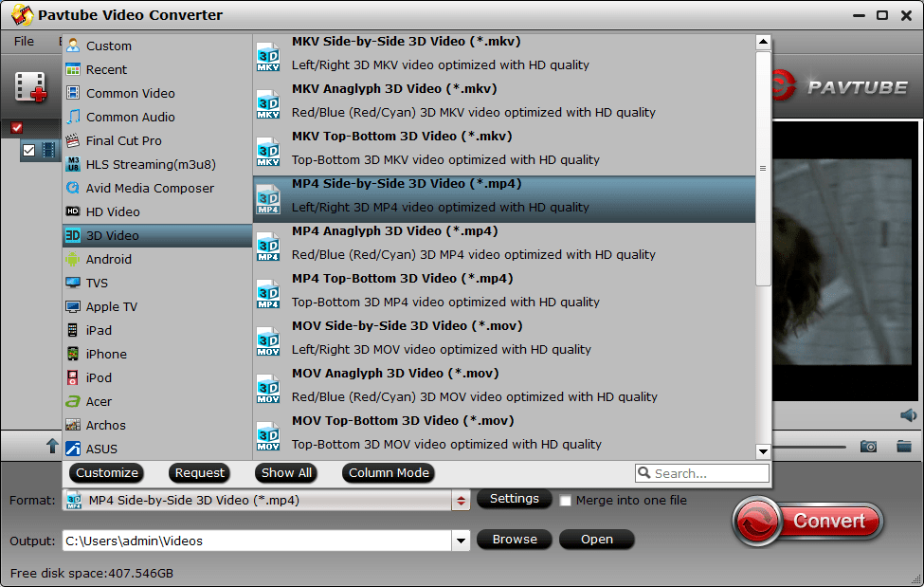Select the 3D Video category
The width and height of the screenshot is (924, 587).
(157, 235)
